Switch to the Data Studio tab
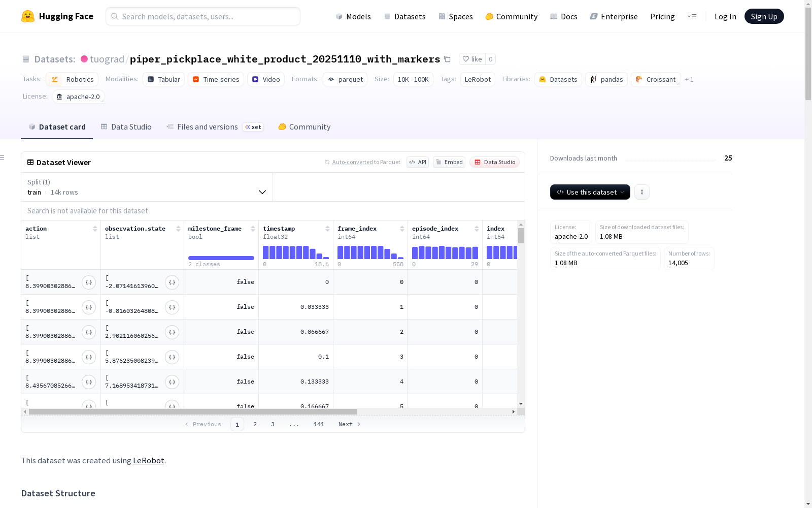The height and width of the screenshot is (508, 812). coord(126,127)
